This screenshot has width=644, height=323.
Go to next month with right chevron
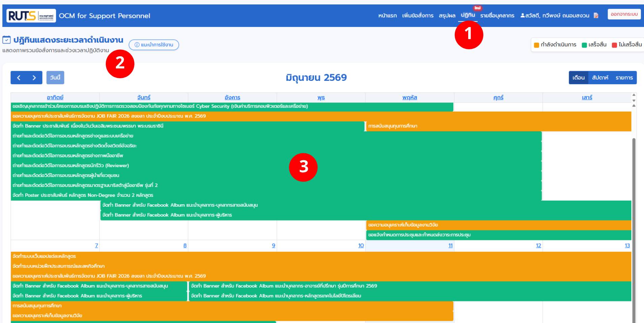pos(34,78)
